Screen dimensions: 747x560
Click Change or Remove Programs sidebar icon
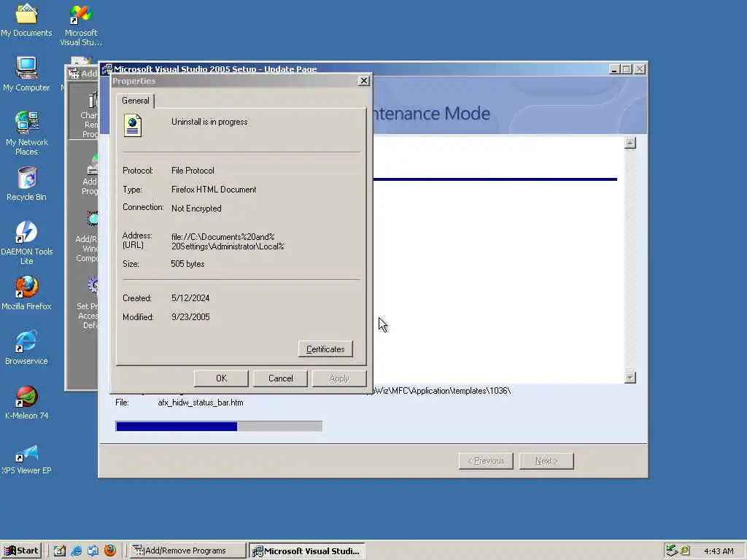[84, 113]
